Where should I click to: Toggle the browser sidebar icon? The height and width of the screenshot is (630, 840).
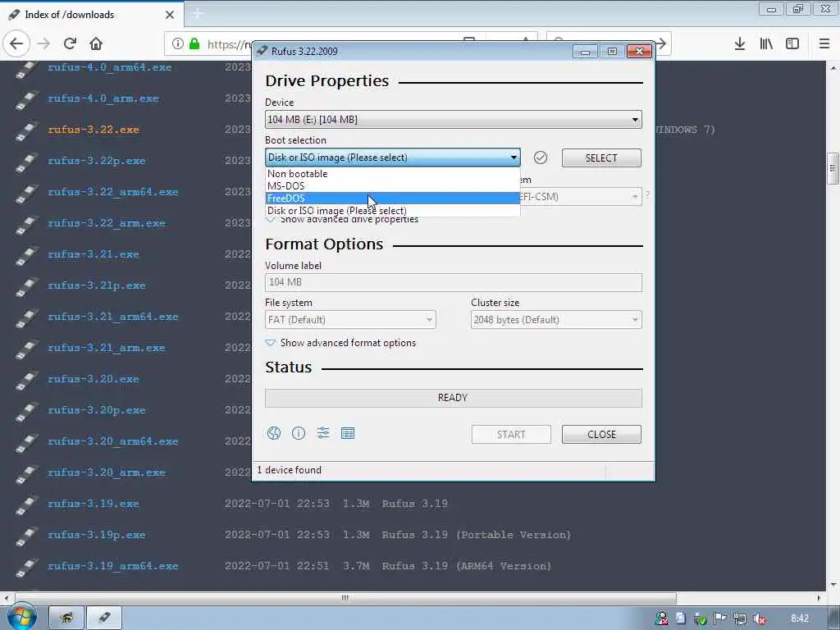coord(792,43)
